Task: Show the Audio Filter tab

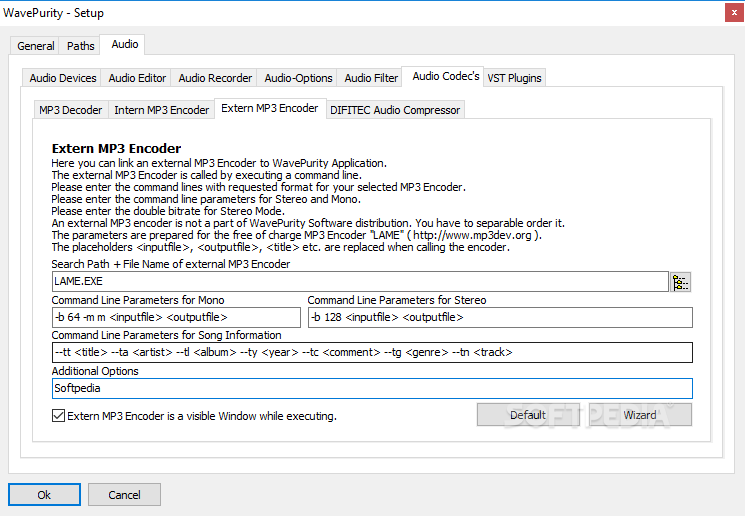Action: click(x=371, y=78)
